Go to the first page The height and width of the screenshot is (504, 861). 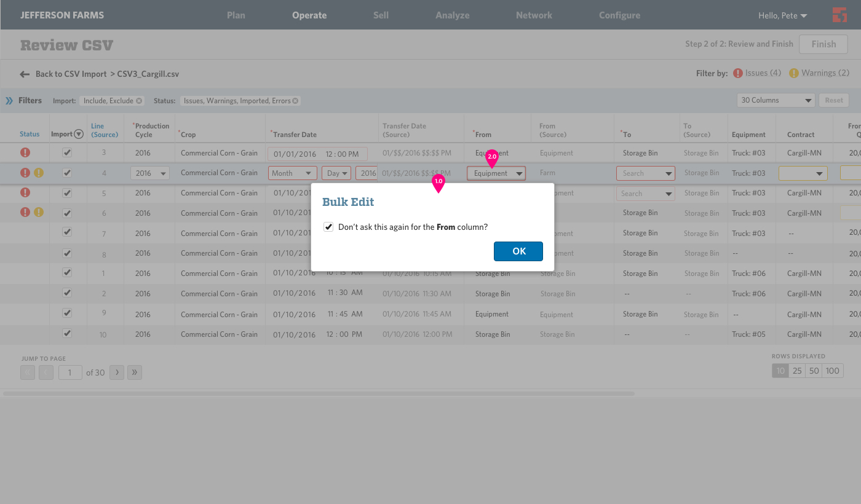pyautogui.click(x=28, y=372)
